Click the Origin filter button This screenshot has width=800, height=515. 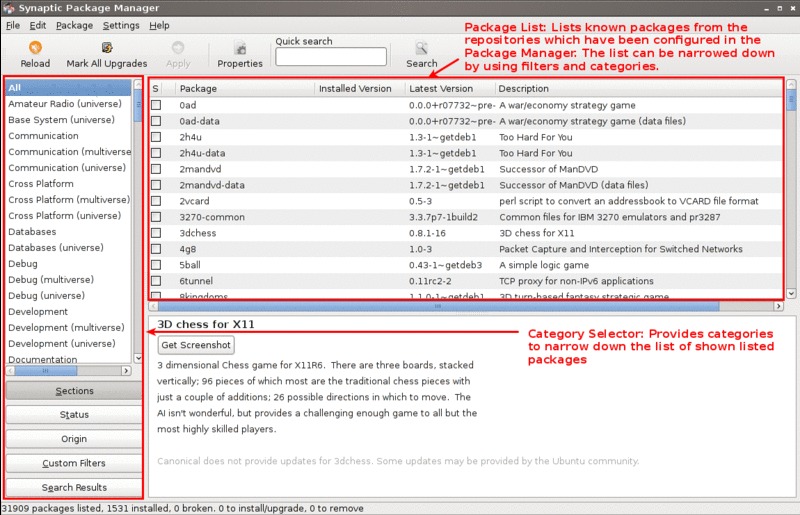74,439
